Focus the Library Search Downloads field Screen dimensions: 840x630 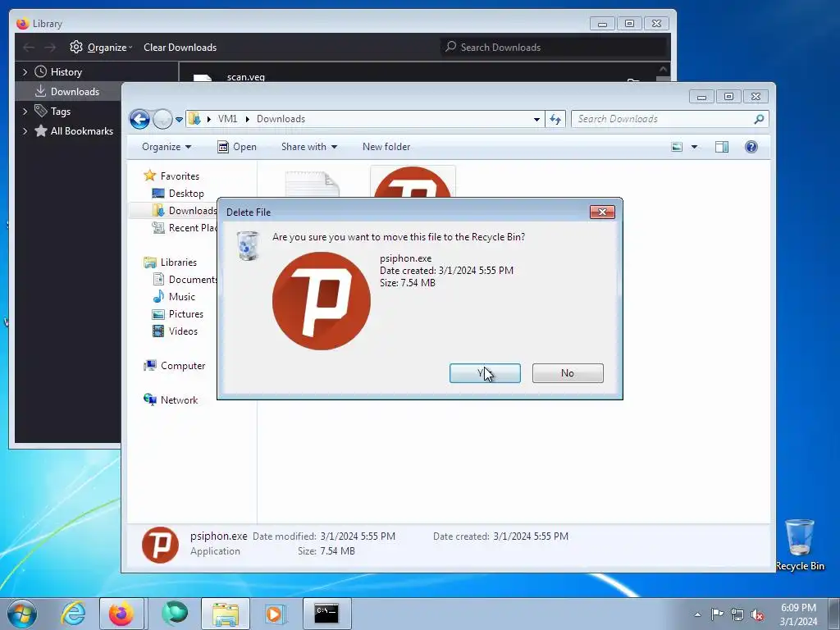(555, 47)
